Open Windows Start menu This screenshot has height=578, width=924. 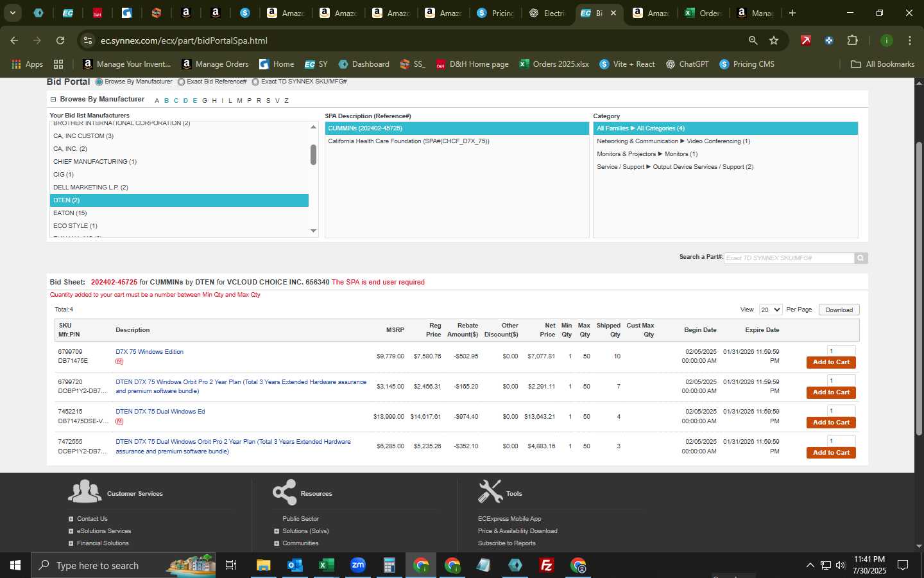click(15, 565)
